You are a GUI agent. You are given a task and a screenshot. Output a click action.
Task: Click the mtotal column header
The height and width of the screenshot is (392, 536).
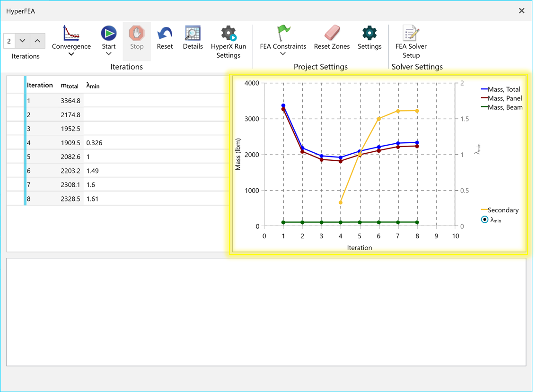tap(70, 86)
